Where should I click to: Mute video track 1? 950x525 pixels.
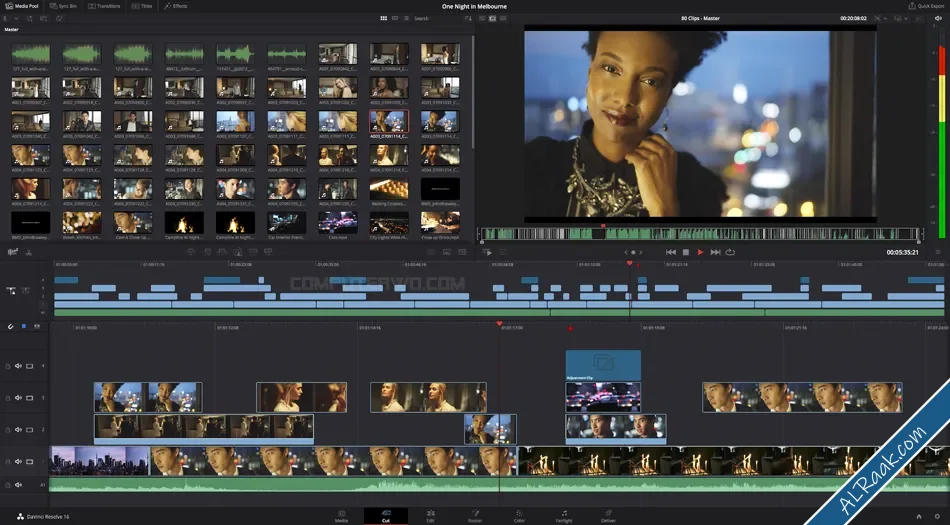point(18,461)
